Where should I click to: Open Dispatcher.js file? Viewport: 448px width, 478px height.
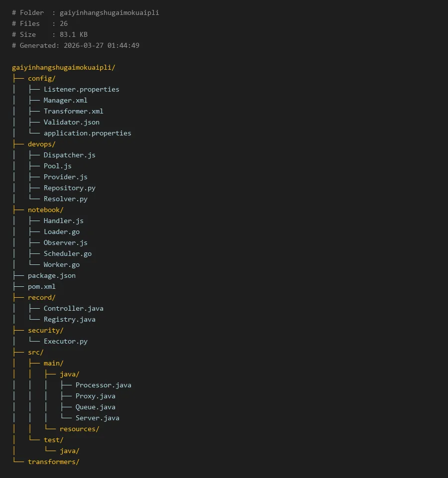pyautogui.click(x=69, y=155)
